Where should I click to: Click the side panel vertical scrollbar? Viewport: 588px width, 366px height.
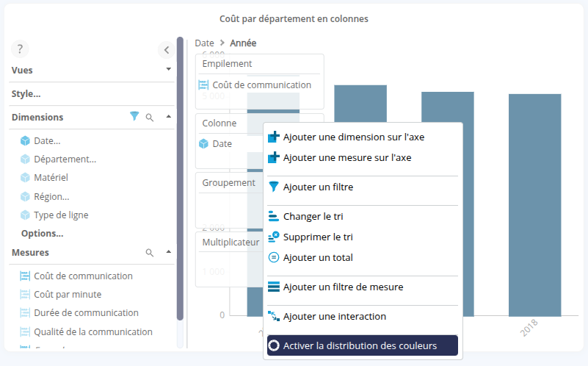pyautogui.click(x=180, y=176)
